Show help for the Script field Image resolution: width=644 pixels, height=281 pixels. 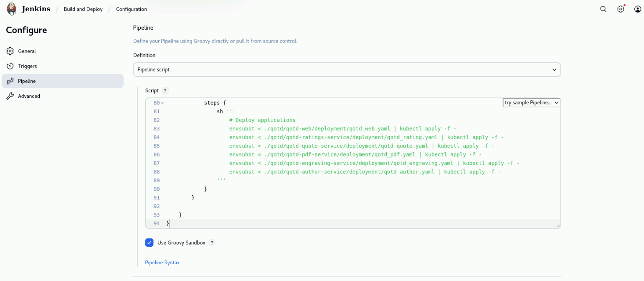click(165, 91)
